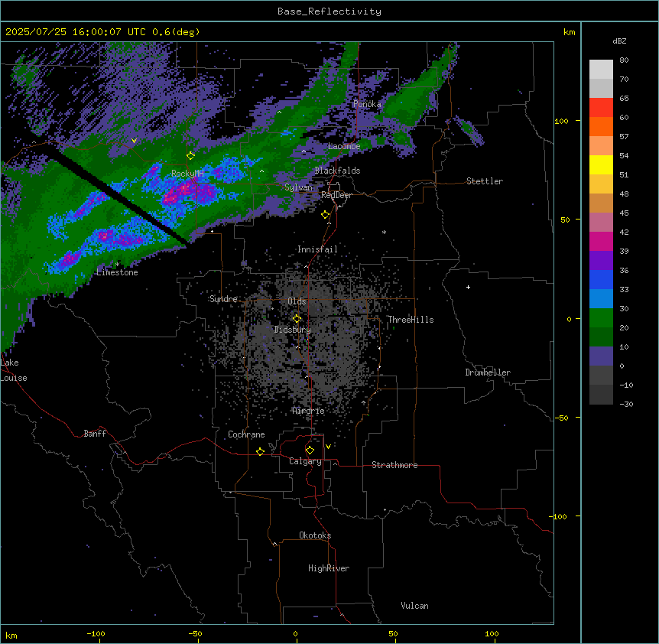The image size is (659, 644).
Task: Click the Cochrane label
Action: (246, 434)
